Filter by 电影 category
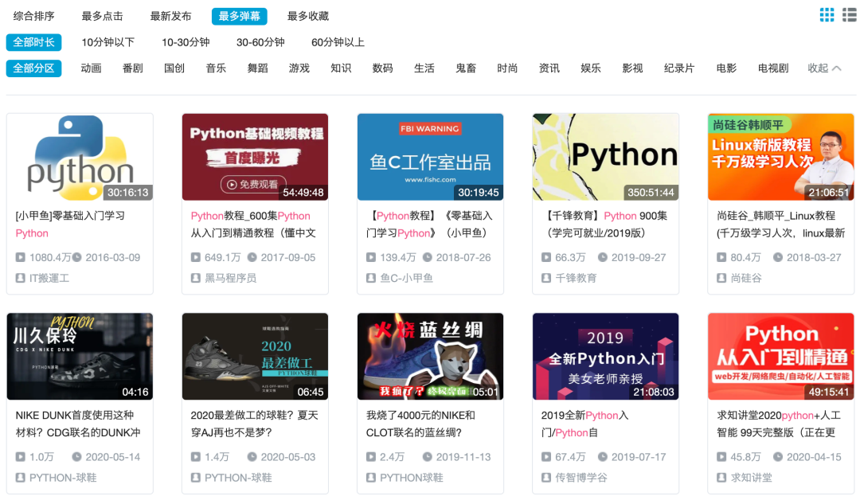The height and width of the screenshot is (504, 860). [727, 68]
